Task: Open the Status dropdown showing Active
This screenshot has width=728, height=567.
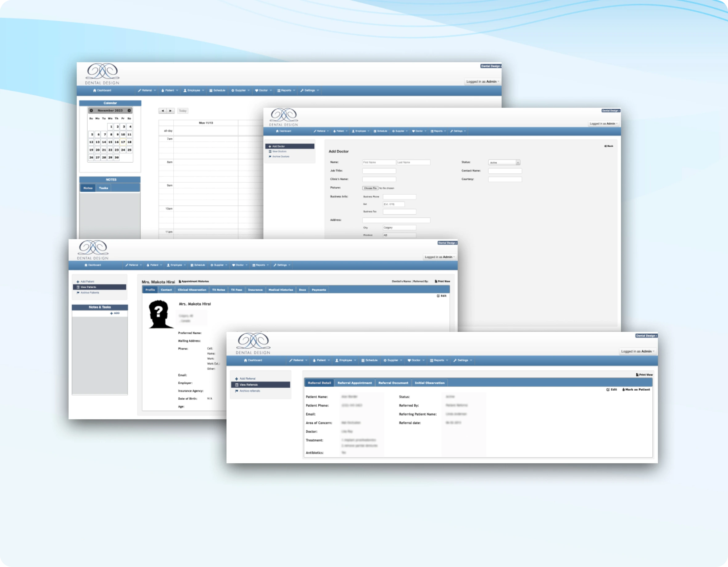Action: (x=504, y=163)
